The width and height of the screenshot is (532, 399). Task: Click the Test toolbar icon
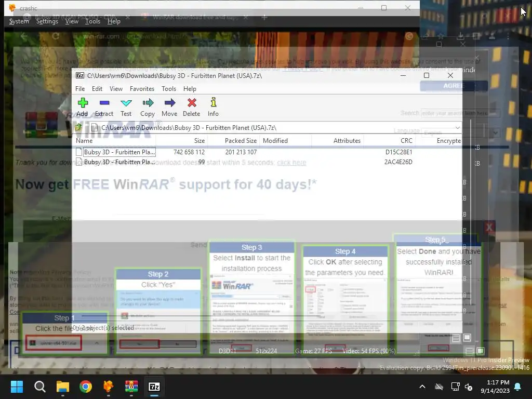coord(126,103)
